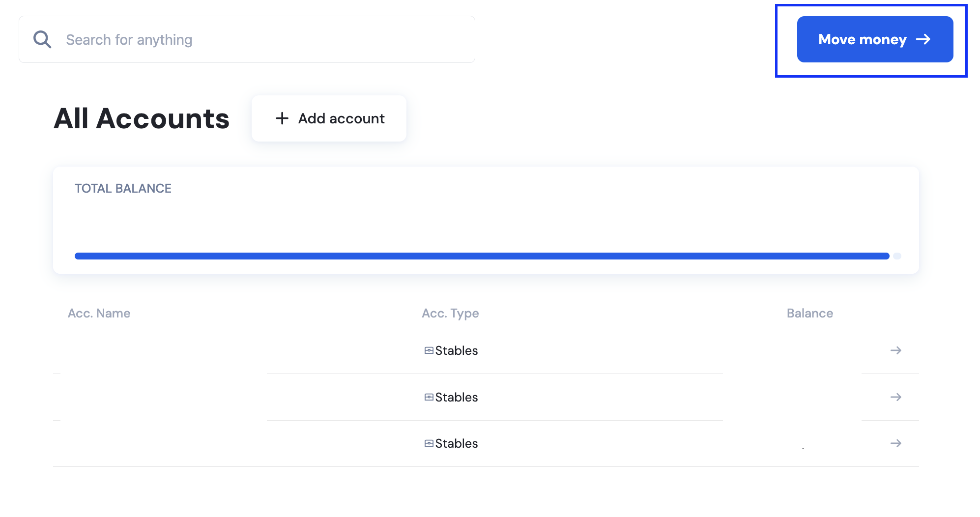Open third Stables account via arrow
Viewport: 980px width, 517px height.
[x=896, y=443]
